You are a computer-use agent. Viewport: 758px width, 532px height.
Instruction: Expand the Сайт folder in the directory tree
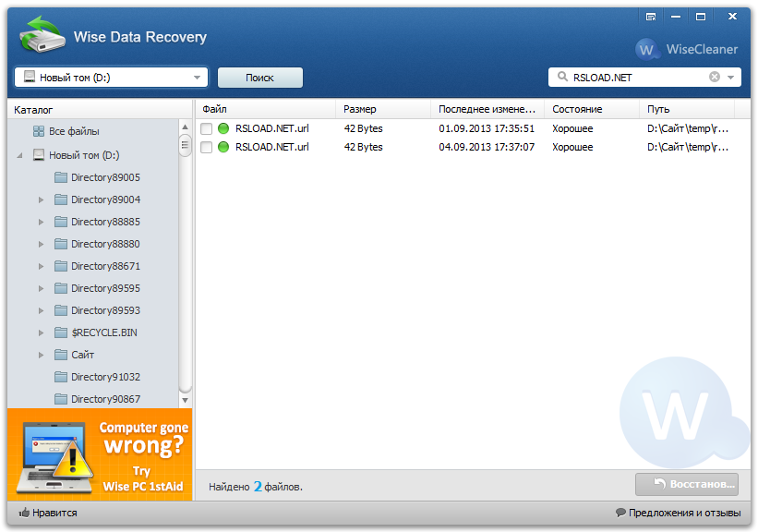click(x=39, y=355)
